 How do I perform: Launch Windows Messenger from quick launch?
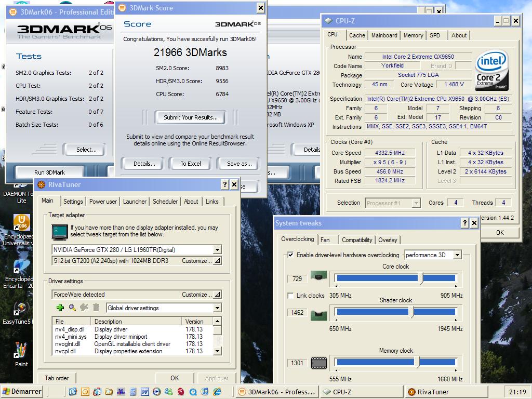pos(169,392)
